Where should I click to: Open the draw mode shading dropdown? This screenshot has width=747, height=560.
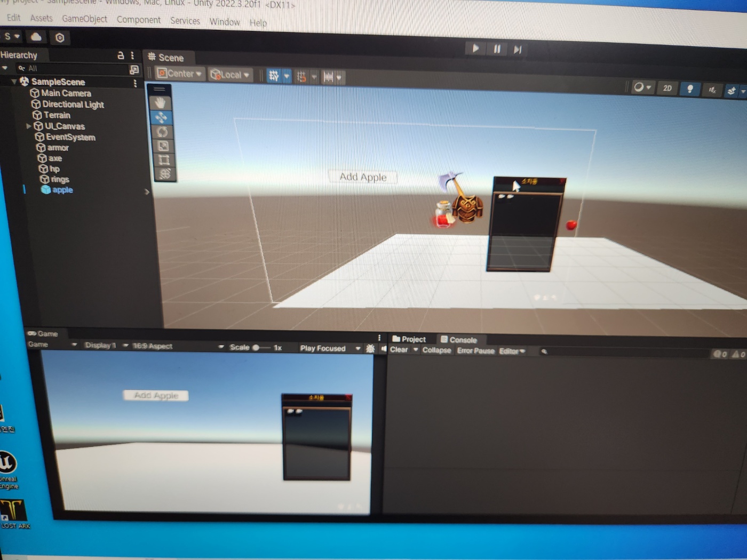642,87
